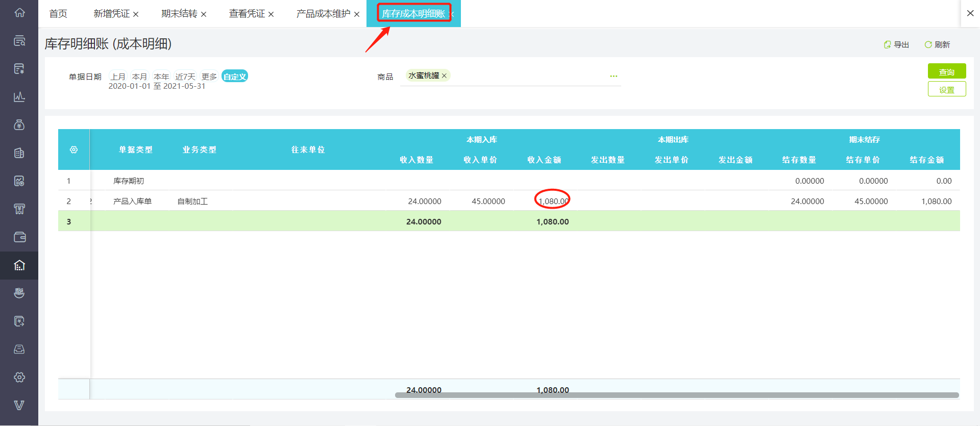Switch to the 产品成本维护 tab

[324, 14]
